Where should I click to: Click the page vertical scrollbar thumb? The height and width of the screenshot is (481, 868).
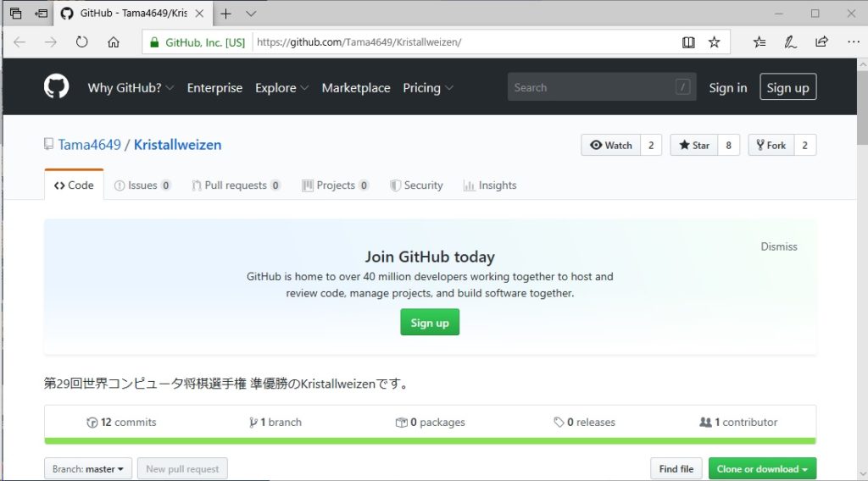[x=862, y=108]
